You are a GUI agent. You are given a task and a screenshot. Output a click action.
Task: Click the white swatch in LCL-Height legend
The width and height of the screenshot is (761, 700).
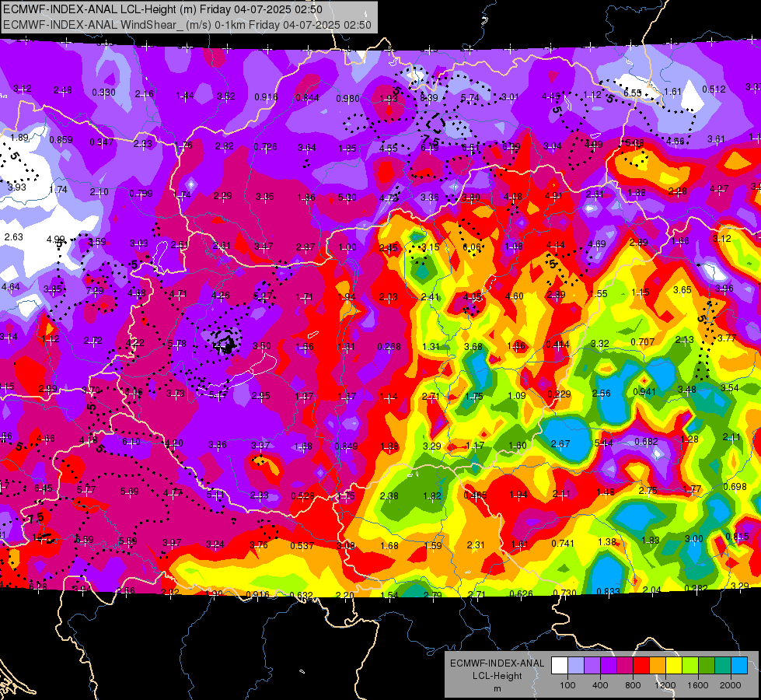[x=560, y=665]
